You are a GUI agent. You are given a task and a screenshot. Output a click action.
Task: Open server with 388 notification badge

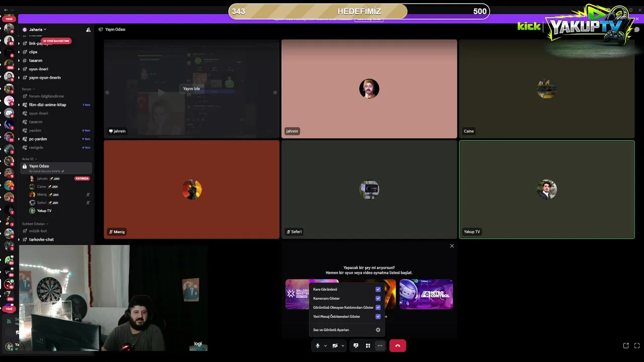[x=9, y=64]
